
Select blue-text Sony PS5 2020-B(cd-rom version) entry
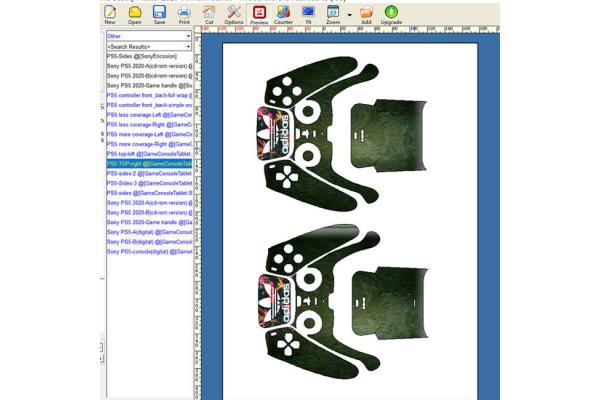tap(149, 212)
